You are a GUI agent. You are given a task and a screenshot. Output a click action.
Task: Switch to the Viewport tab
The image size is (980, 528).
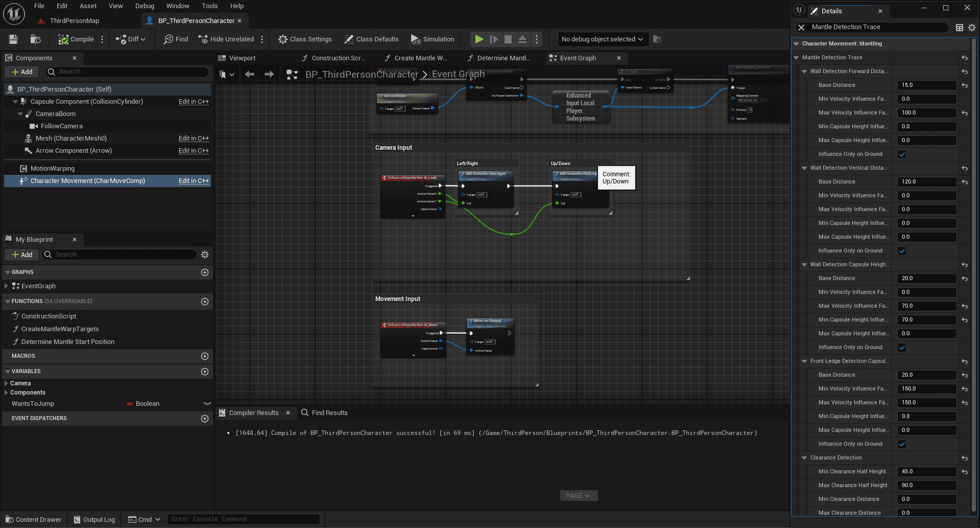coord(236,58)
